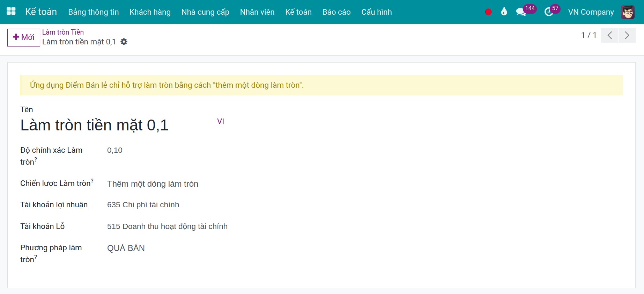Click the Chiến lược Làm tròn label
Viewport: 644px width, 294px height.
pos(57,183)
